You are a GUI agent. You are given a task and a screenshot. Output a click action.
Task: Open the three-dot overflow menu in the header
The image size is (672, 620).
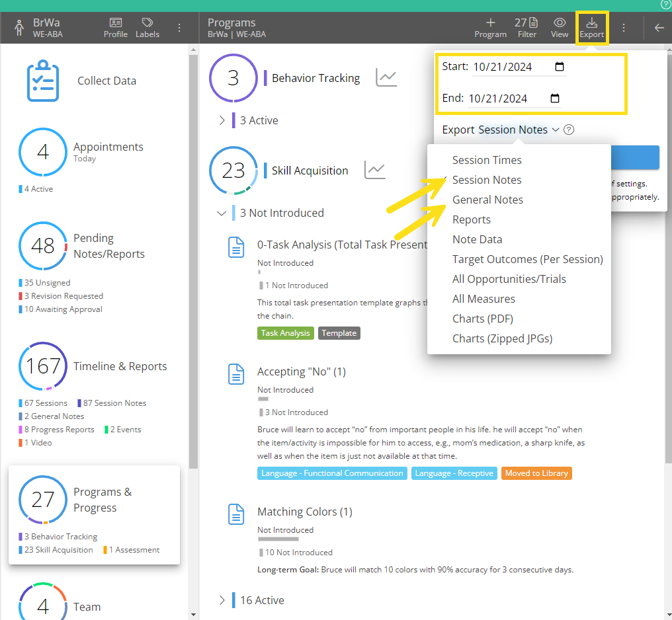[x=622, y=27]
